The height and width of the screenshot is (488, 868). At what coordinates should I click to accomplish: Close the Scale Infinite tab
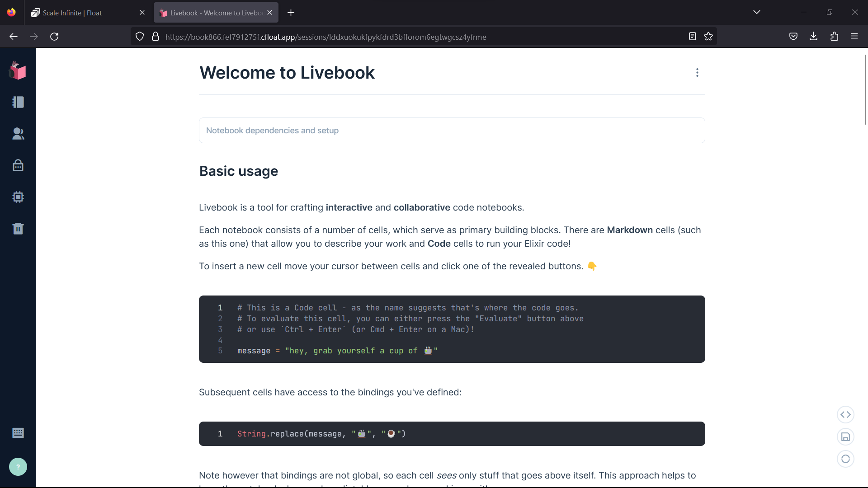pyautogui.click(x=142, y=13)
